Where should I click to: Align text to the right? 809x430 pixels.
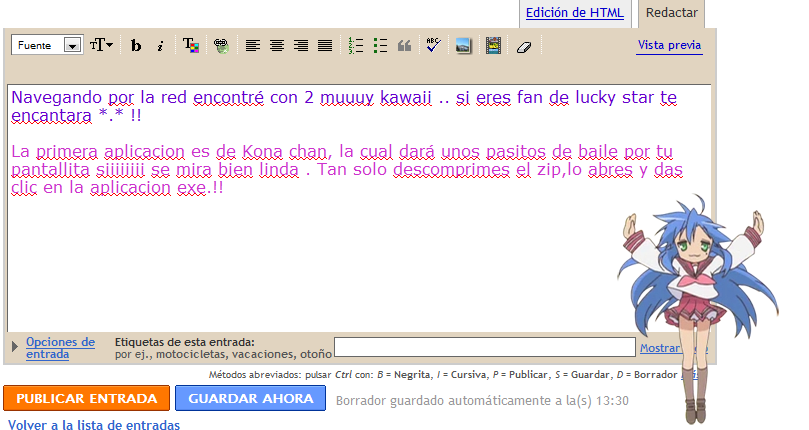301,46
